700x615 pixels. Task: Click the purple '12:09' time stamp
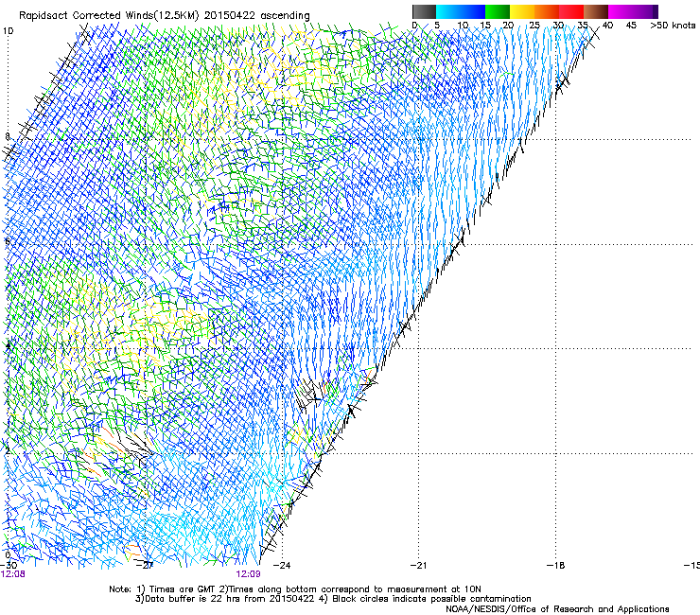248,574
